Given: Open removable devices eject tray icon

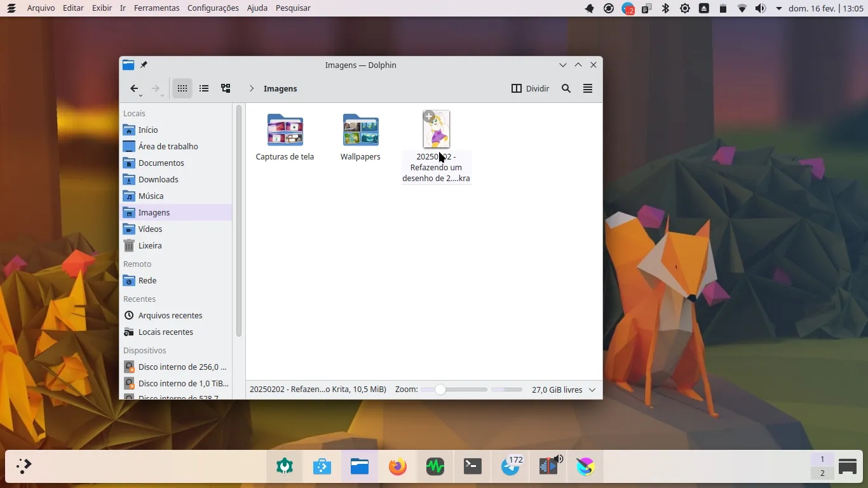Looking at the screenshot, I should coord(704,8).
